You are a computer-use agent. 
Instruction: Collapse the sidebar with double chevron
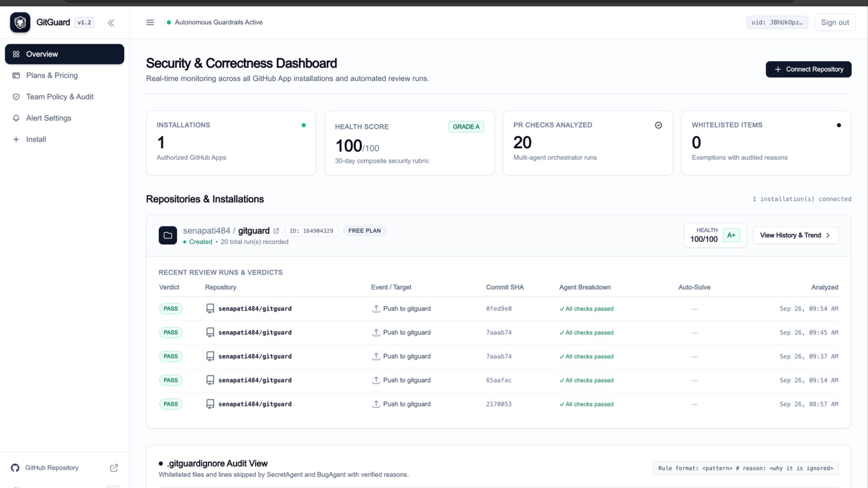point(111,23)
